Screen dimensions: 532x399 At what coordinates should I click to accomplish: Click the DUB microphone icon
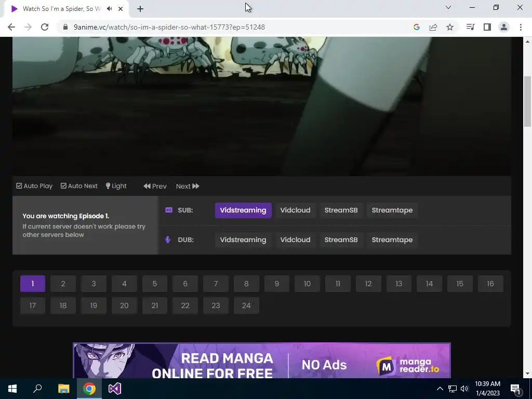(168, 240)
